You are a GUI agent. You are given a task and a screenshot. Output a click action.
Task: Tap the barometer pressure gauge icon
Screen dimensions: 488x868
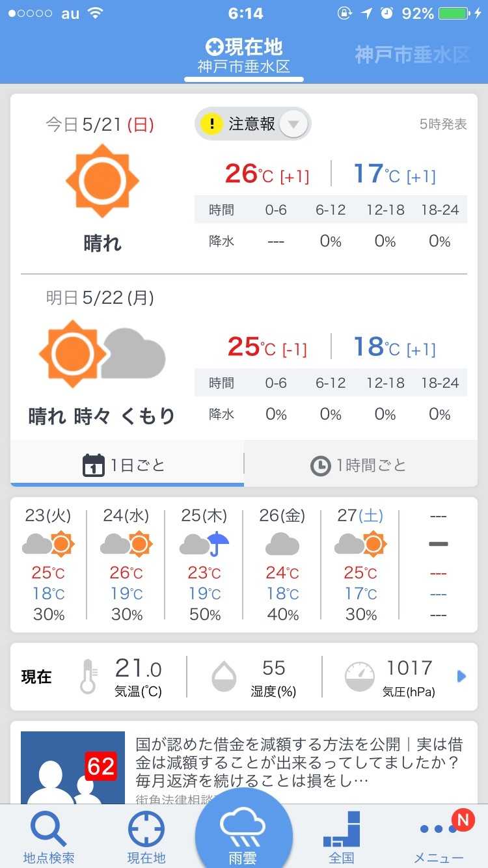point(359,677)
